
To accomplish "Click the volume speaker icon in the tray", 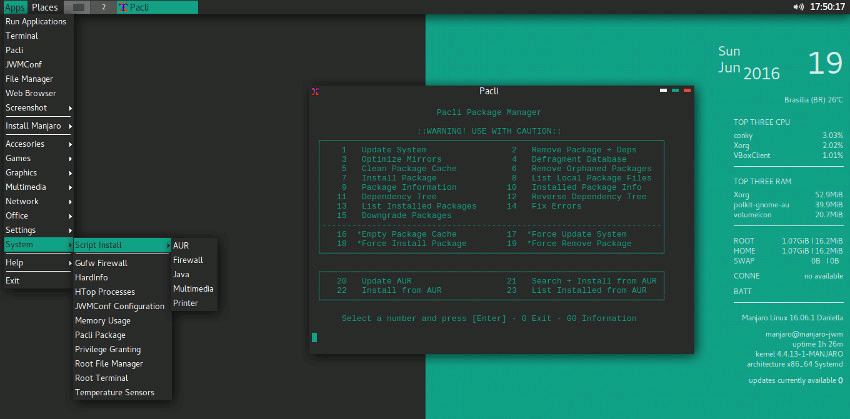I will pyautogui.click(x=798, y=7).
